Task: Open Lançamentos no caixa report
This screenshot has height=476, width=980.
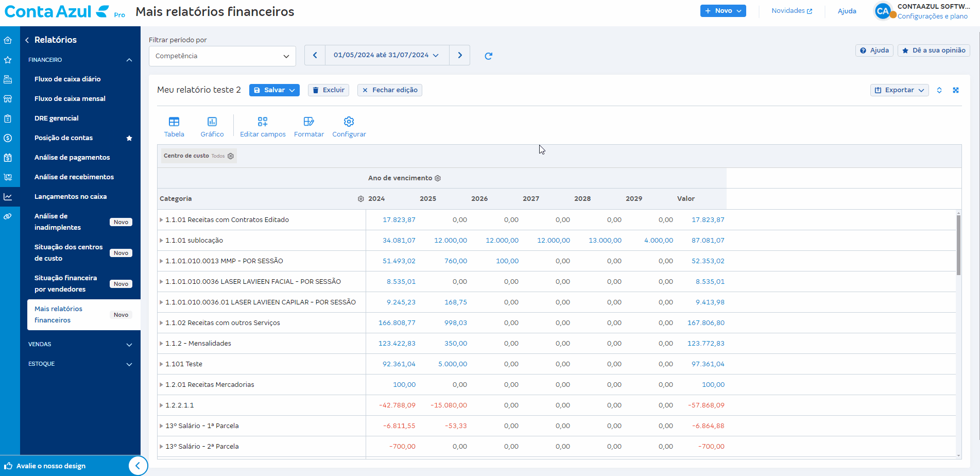Action: 71,197
